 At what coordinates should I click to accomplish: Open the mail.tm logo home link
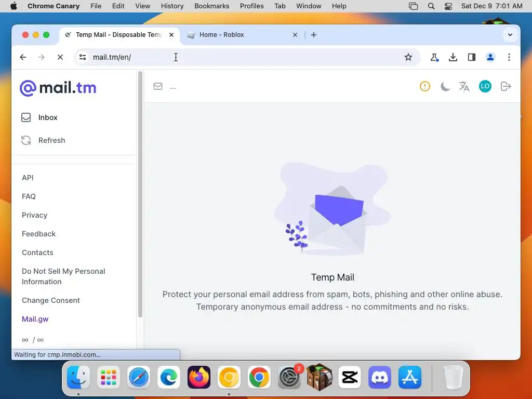tap(58, 88)
